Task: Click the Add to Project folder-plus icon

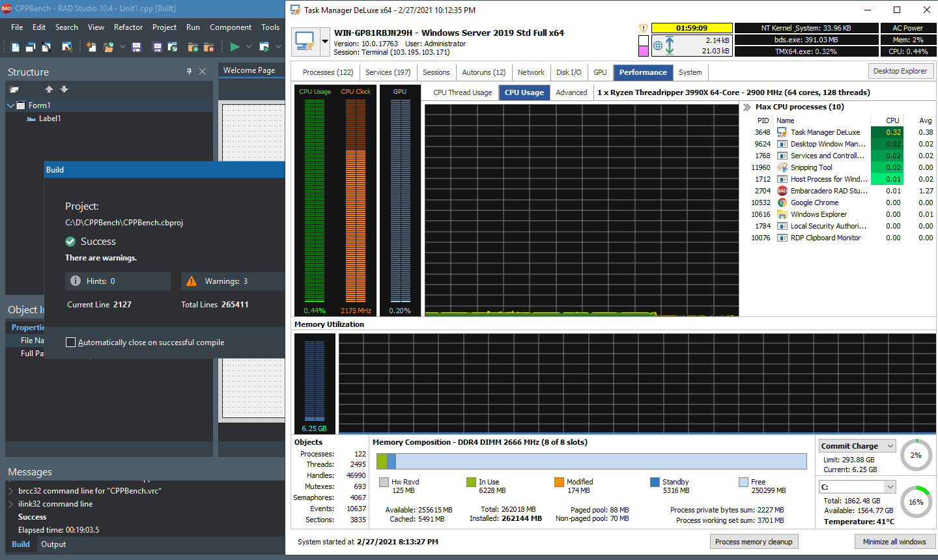Action: tap(193, 47)
